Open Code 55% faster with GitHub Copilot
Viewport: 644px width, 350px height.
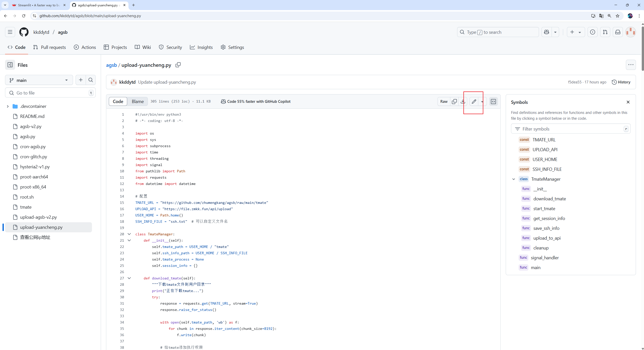pyautogui.click(x=256, y=102)
